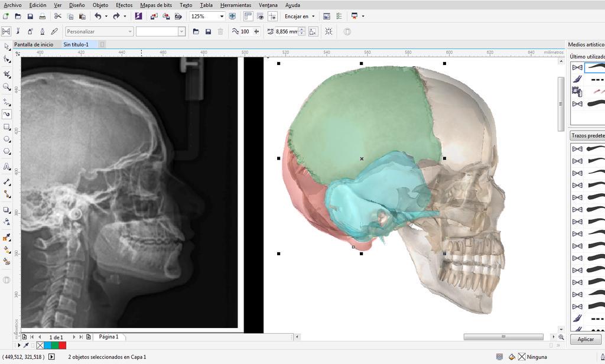
Task: Click the Aplicar button
Action: [586, 339]
